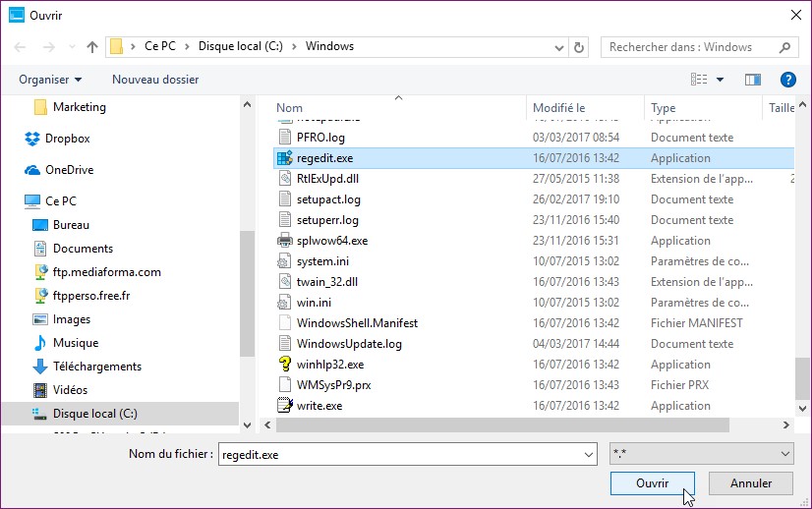The height and width of the screenshot is (509, 812).
Task: Open Dropbox in the navigation pane
Action: point(67,139)
